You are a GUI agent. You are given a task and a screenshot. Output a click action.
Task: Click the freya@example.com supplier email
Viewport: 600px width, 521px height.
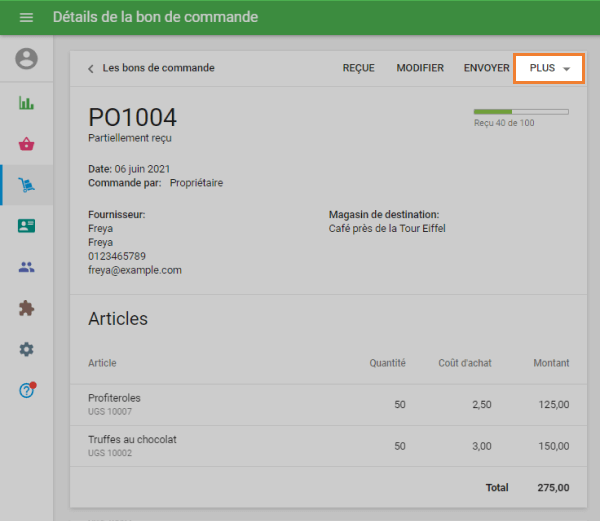[135, 270]
